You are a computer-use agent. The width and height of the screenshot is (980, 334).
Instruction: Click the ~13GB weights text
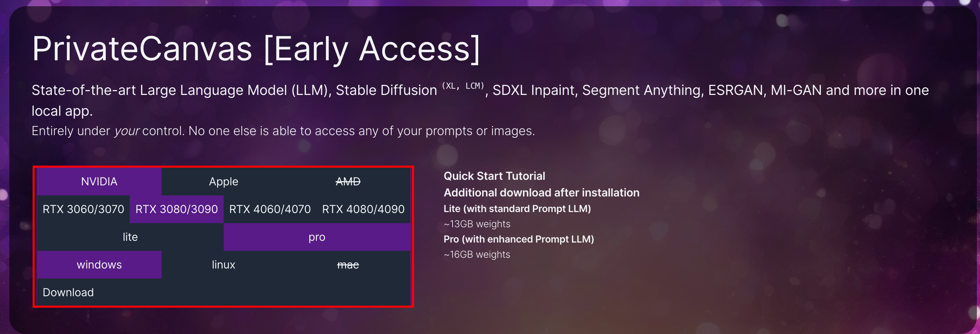[477, 224]
